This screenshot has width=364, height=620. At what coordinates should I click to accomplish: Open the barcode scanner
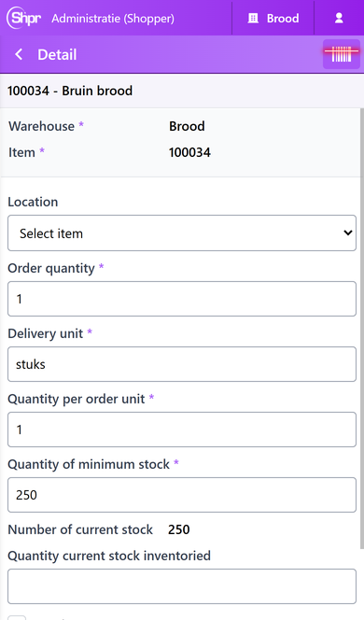click(x=341, y=54)
